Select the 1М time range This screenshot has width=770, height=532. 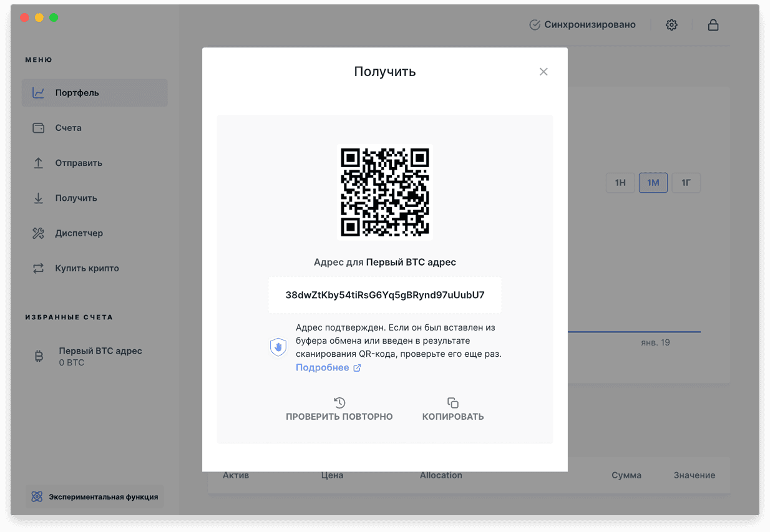(x=653, y=183)
